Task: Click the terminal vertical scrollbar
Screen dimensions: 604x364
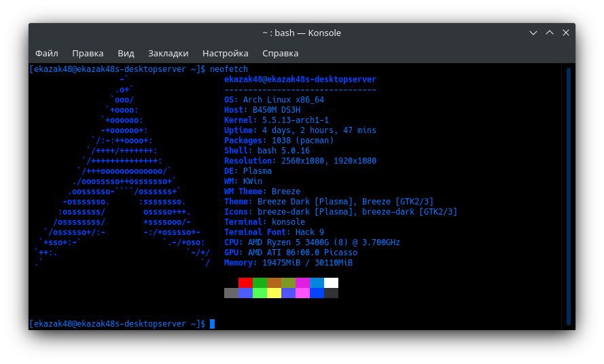Action: pos(569,196)
